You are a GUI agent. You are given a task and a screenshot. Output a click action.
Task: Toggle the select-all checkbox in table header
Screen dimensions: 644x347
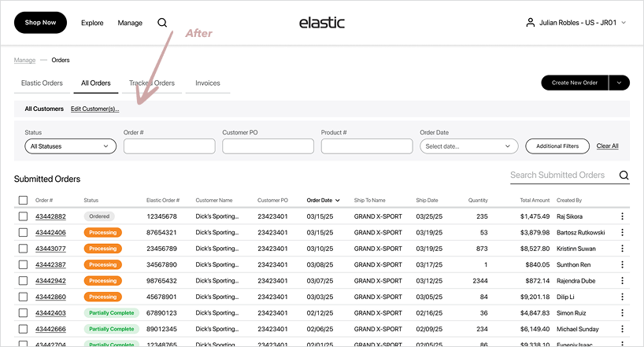point(23,201)
